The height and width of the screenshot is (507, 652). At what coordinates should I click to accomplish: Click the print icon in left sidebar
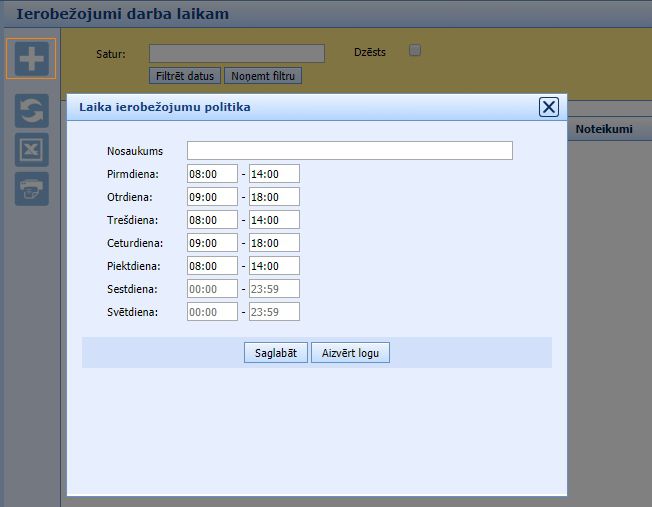point(31,189)
